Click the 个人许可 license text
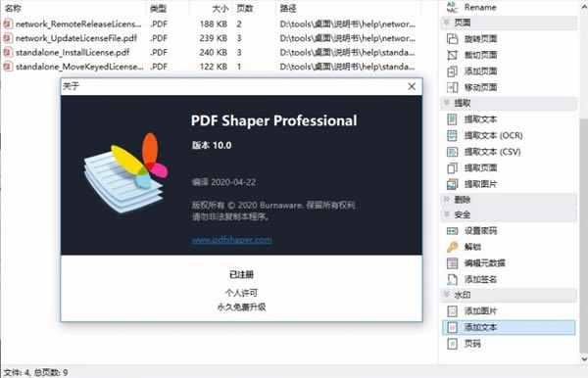This screenshot has height=378, width=588. tap(241, 293)
